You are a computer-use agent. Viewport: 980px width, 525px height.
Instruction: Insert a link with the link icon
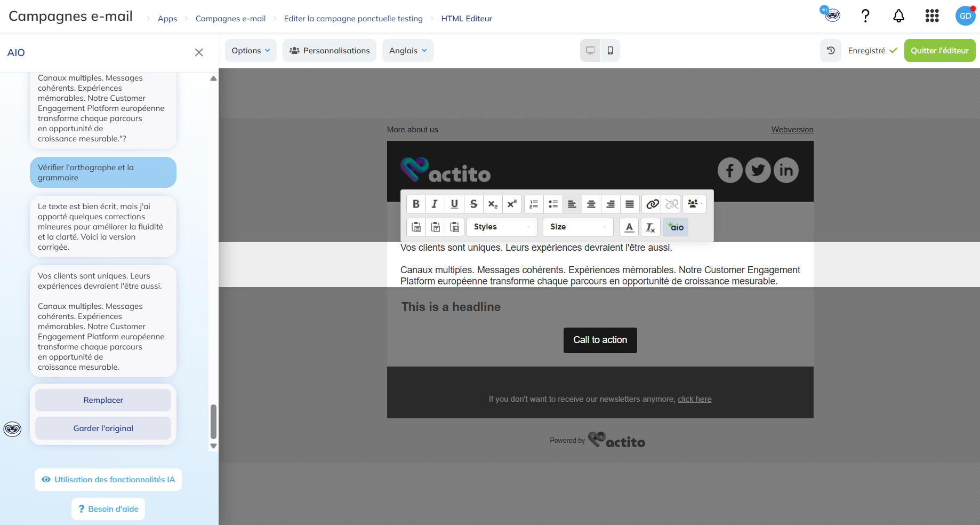click(x=653, y=204)
